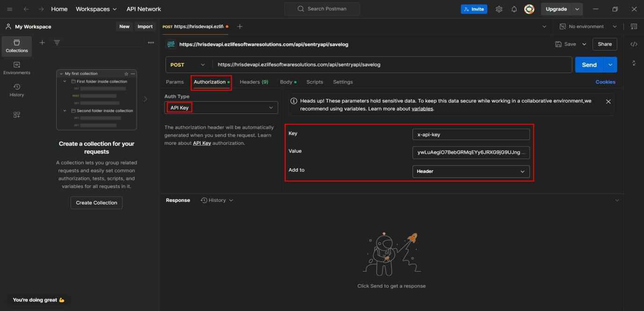
Task: Go back with the left arrow
Action: [26, 9]
